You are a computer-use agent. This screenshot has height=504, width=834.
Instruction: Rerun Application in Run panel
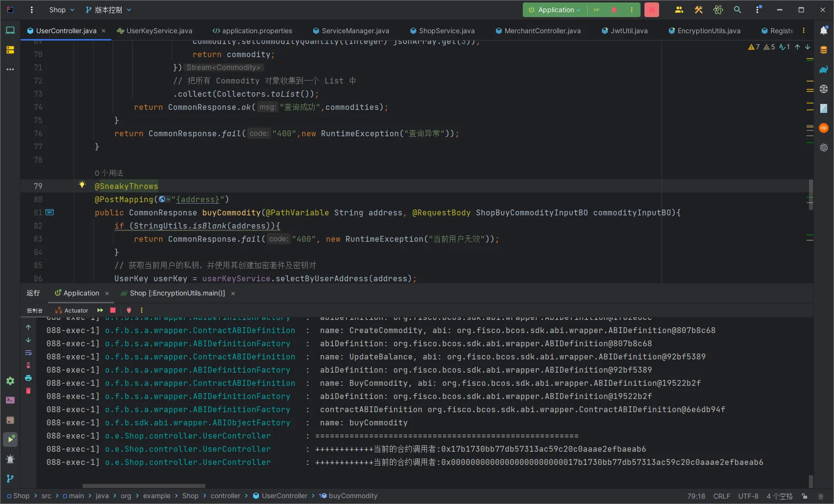point(100,310)
